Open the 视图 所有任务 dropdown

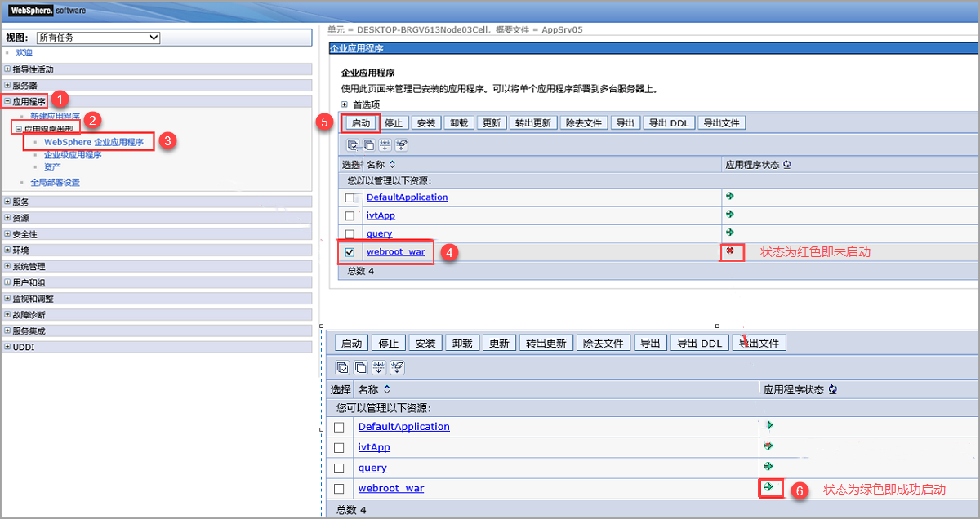coord(98,38)
